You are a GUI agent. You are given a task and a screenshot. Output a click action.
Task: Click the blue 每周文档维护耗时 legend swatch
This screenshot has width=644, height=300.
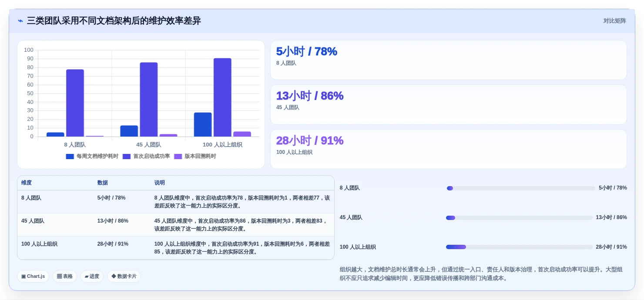click(70, 157)
